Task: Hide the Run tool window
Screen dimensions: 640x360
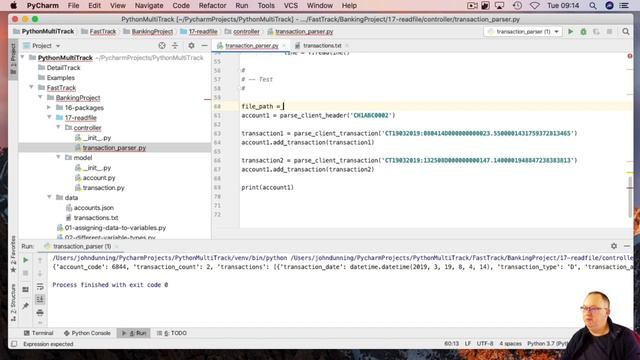Action: pyautogui.click(x=627, y=246)
